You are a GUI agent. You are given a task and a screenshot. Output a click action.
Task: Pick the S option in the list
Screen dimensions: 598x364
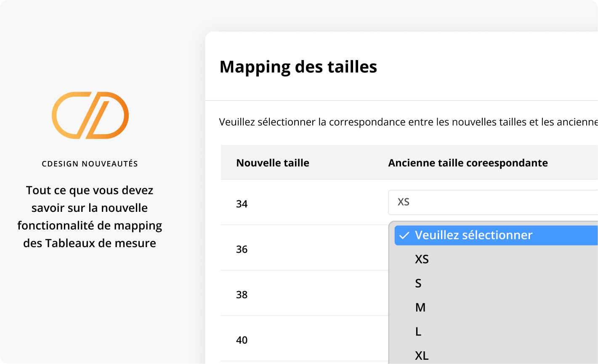[x=418, y=284]
